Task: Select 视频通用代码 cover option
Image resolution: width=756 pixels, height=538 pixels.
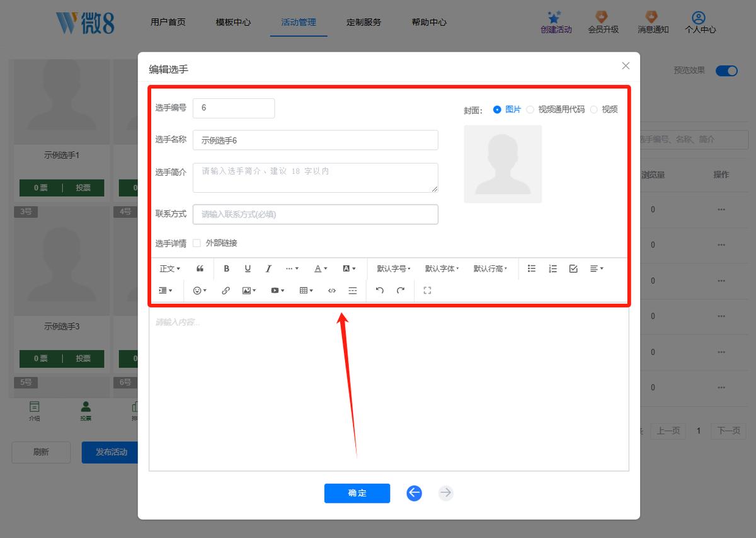Action: (555, 110)
